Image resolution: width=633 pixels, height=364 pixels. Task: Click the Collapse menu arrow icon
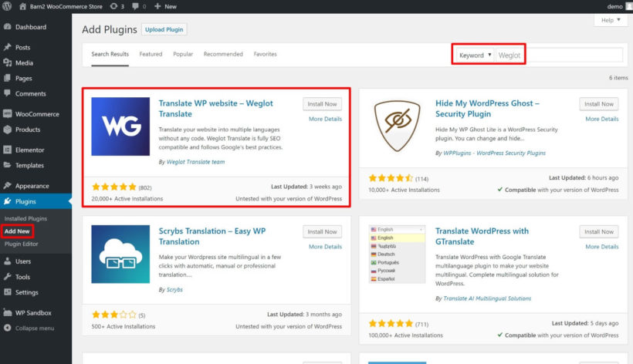click(7, 328)
